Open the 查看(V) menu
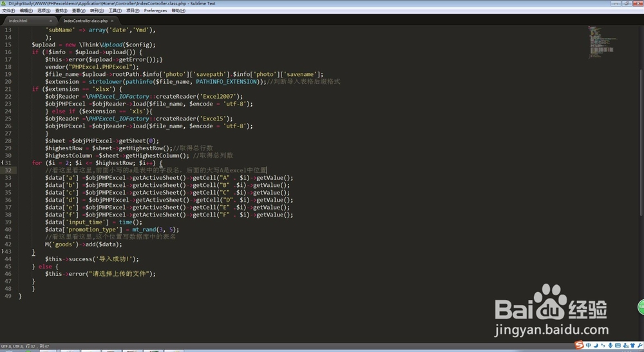Viewport: 644px width, 352px height. [79, 11]
